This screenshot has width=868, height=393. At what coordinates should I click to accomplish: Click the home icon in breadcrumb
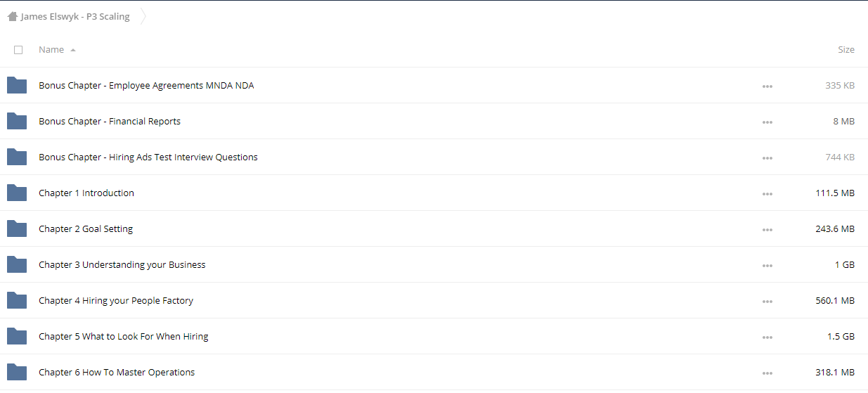[x=13, y=17]
